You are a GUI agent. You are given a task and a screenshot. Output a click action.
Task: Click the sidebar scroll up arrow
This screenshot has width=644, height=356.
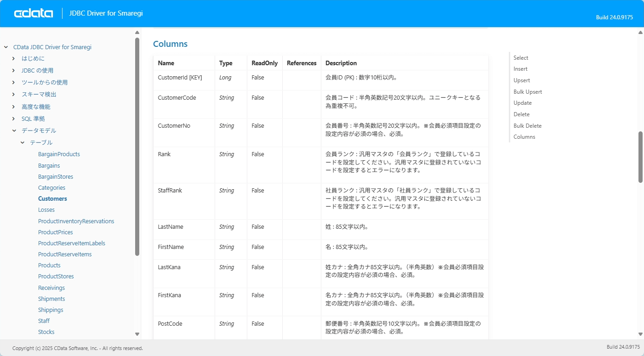pyautogui.click(x=137, y=33)
